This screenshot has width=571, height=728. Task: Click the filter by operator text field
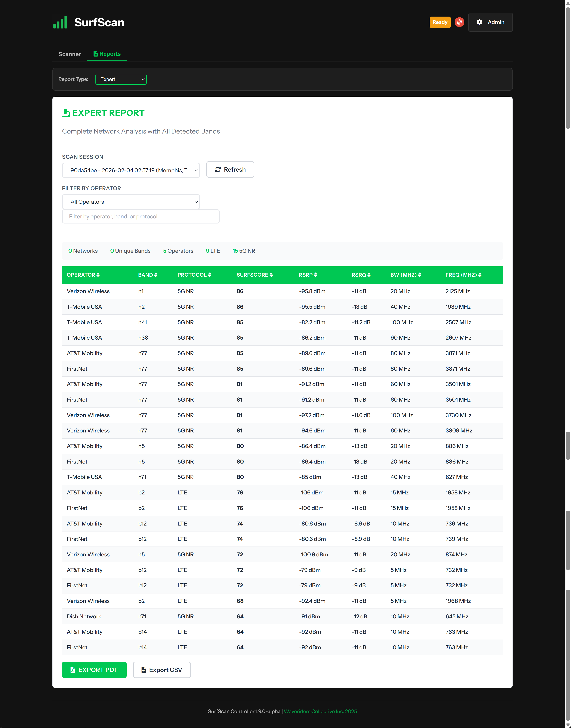(x=141, y=216)
